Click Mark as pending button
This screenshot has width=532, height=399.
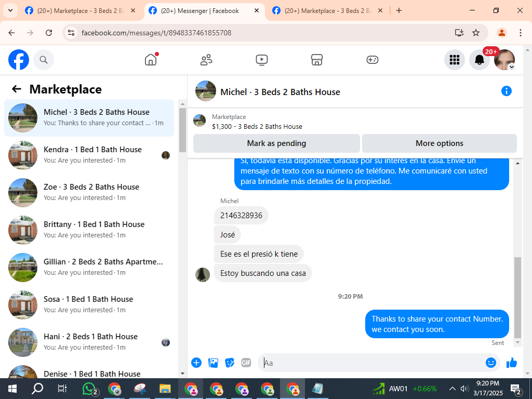click(276, 143)
